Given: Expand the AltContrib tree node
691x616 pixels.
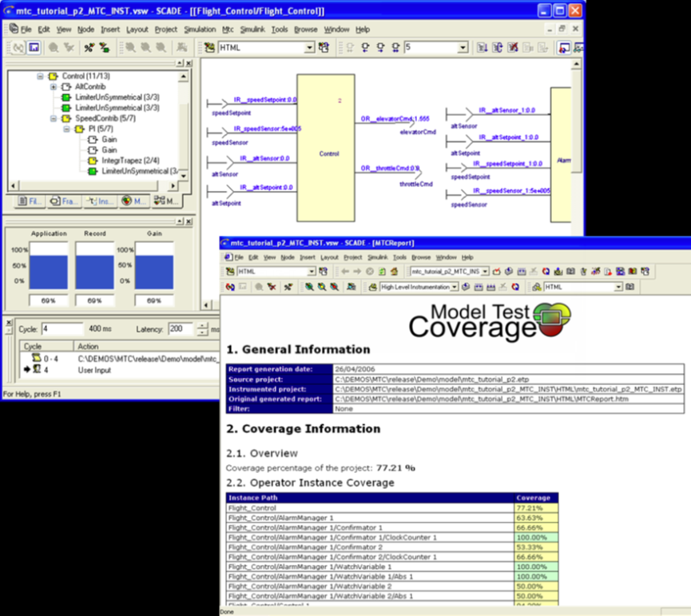Looking at the screenshot, I should [x=54, y=86].
